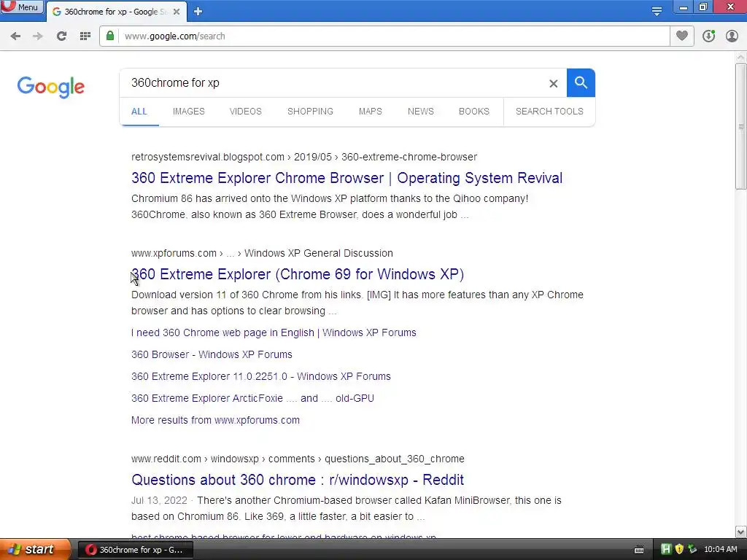
Task: Open the tab menu icon in title bar
Action: tap(657, 11)
